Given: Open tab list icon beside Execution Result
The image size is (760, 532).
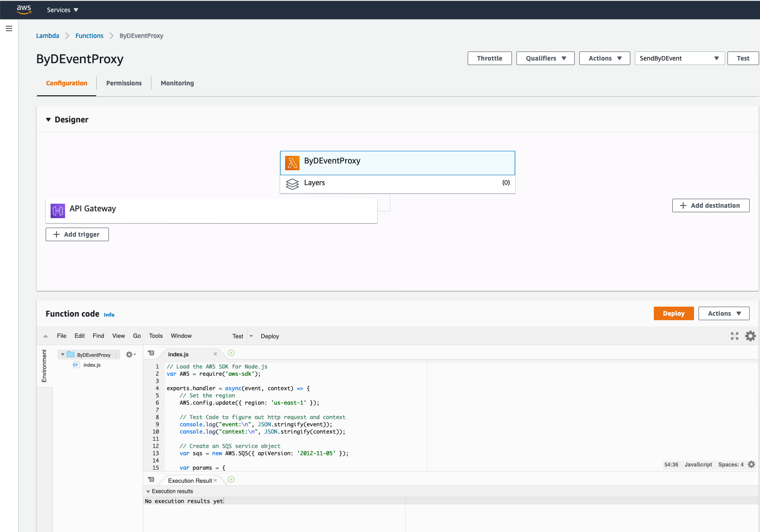Looking at the screenshot, I should tap(151, 480).
